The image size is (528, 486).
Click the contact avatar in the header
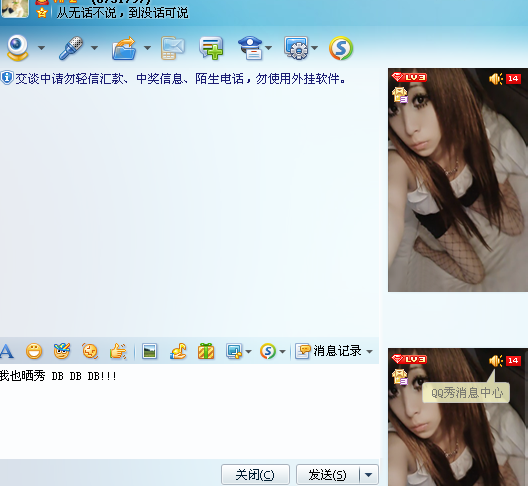click(x=14, y=8)
